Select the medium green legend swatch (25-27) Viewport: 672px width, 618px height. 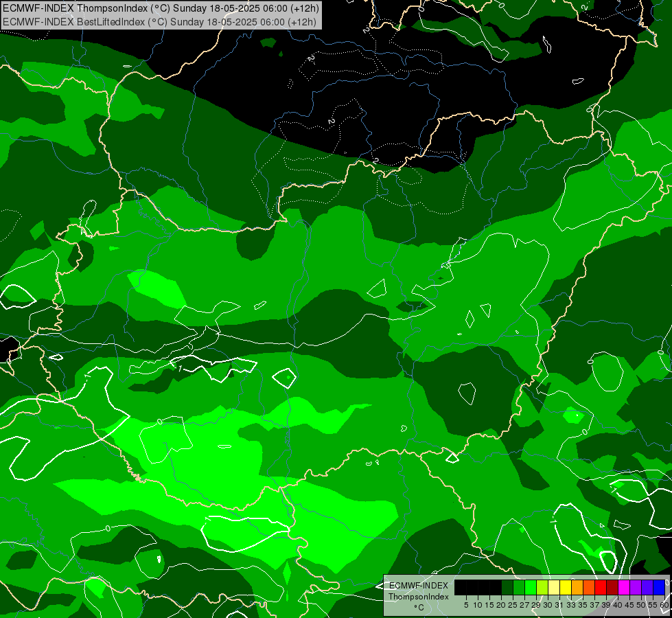(519, 588)
